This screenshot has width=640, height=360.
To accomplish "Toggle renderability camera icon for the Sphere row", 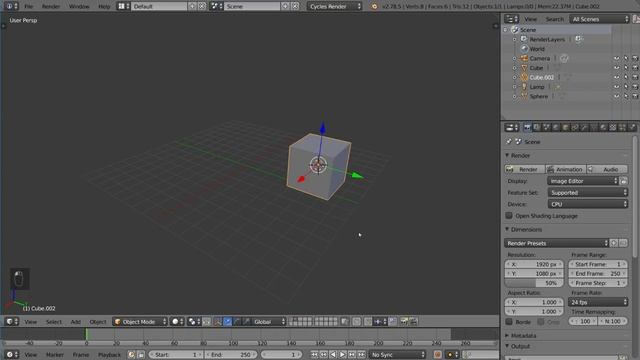I will click(635, 96).
